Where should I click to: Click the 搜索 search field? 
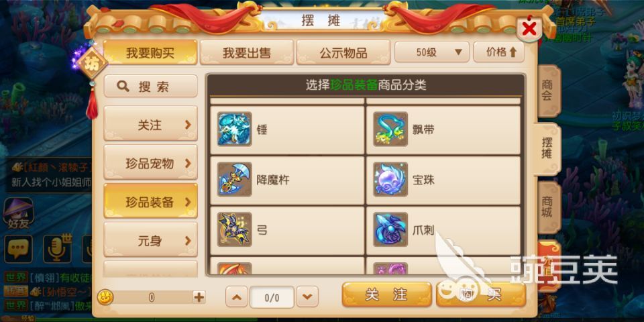[150, 87]
